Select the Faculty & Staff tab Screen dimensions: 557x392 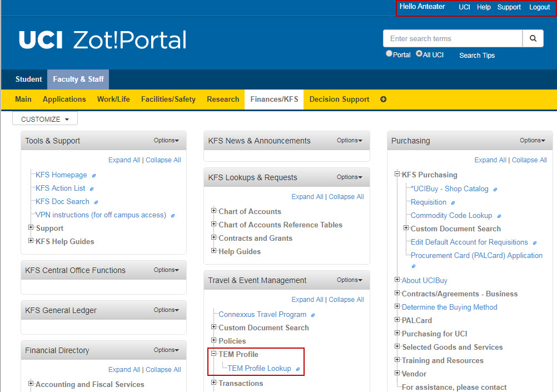(x=78, y=80)
